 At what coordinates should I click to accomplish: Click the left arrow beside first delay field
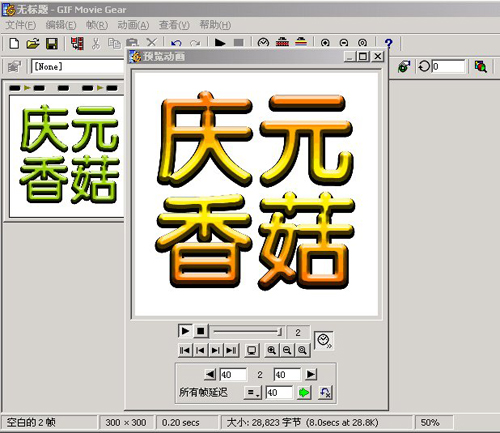pos(210,374)
